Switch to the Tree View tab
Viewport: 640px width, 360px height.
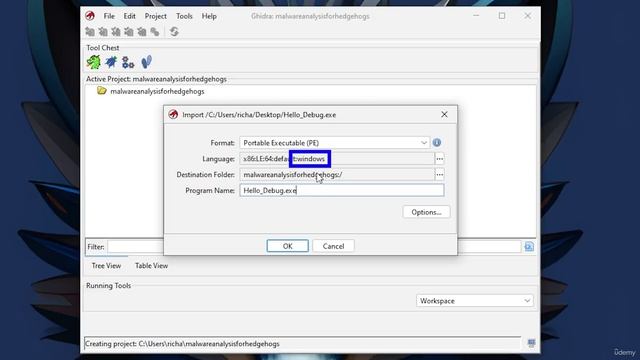click(x=106, y=265)
